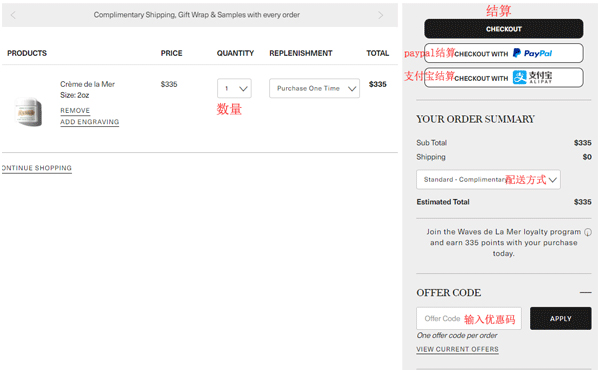600x370 pixels.
Task: Open the Crème de la Mer product thumbnail
Action: tap(28, 111)
